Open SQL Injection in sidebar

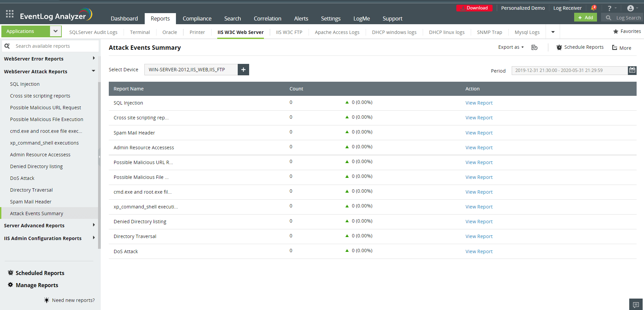pyautogui.click(x=25, y=84)
